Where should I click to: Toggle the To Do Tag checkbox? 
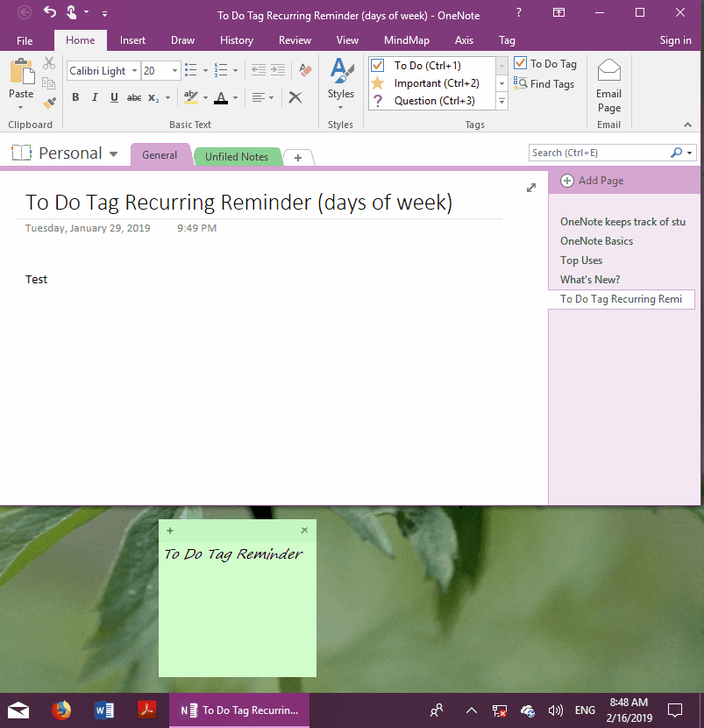520,63
